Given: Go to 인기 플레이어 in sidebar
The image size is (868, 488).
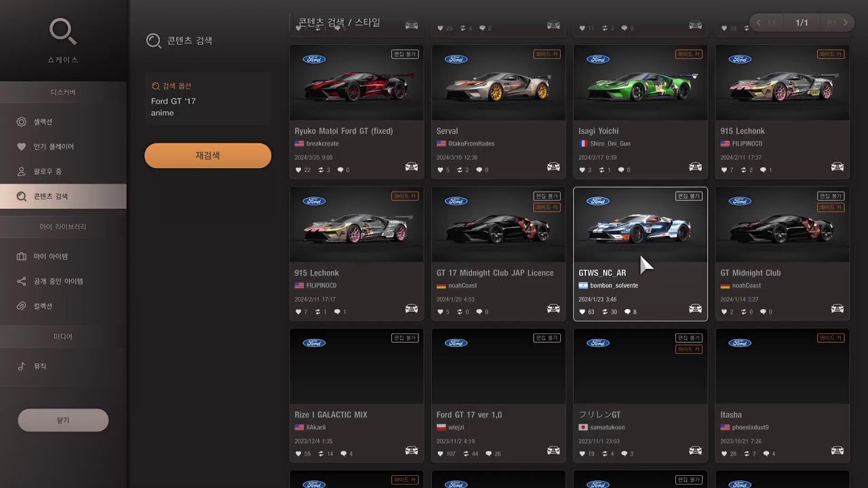Looking at the screenshot, I should [63, 146].
